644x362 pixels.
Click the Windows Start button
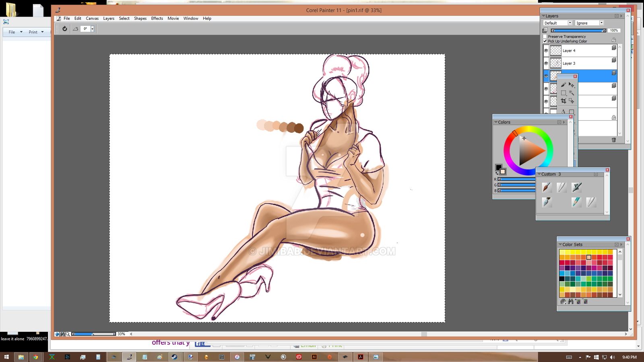pos(6,357)
